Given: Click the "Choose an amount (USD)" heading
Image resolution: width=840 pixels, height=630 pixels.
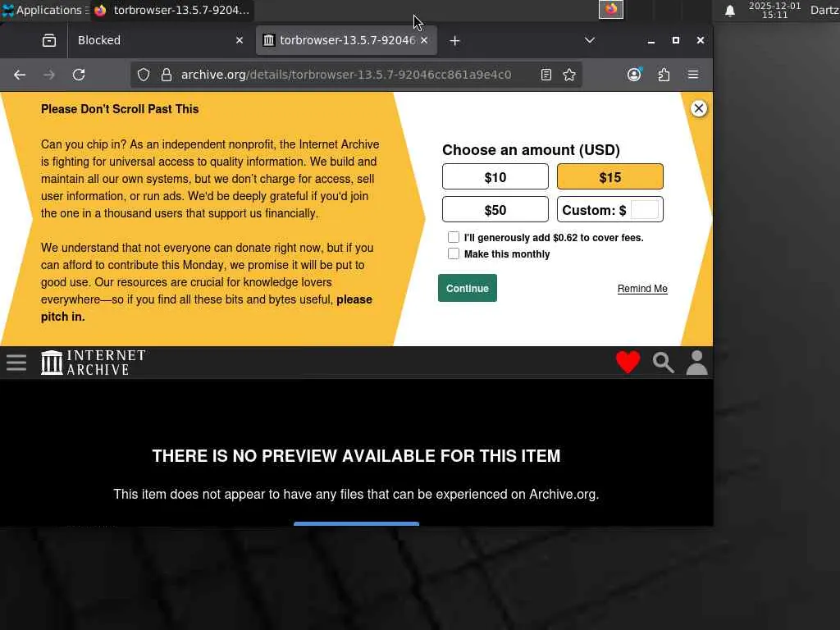Looking at the screenshot, I should tap(531, 150).
